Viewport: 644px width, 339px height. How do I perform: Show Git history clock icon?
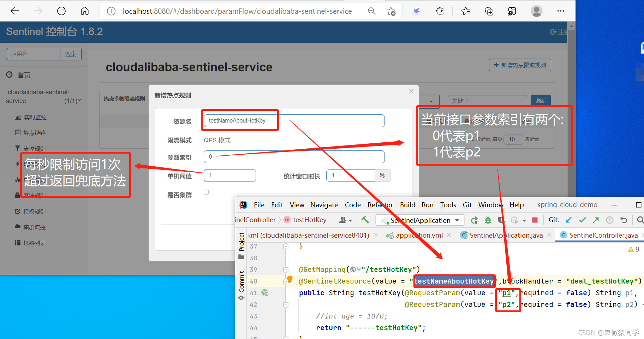[x=610, y=220]
